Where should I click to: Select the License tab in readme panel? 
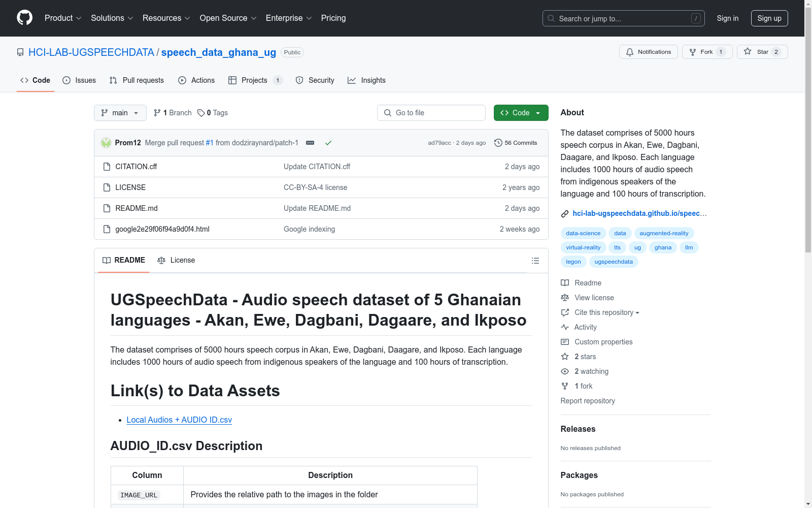[x=176, y=260]
